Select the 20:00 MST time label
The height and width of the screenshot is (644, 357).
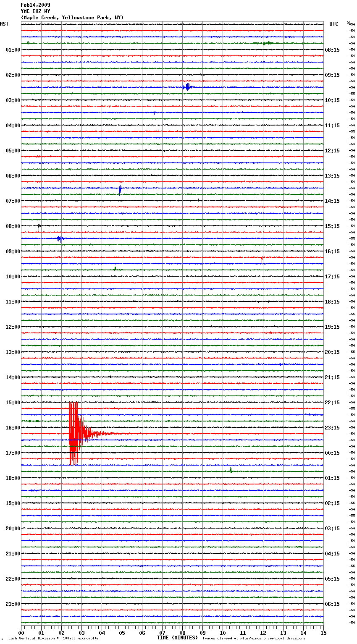13,529
